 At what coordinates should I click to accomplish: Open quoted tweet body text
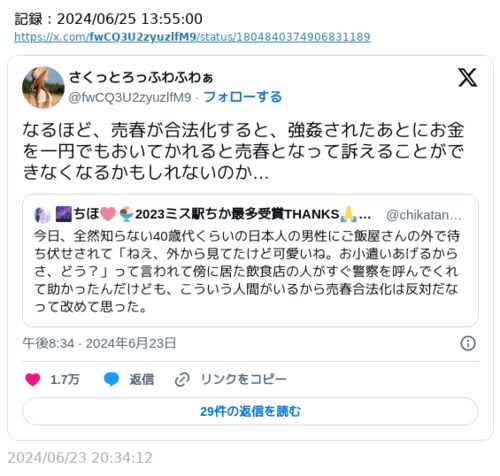(247, 271)
